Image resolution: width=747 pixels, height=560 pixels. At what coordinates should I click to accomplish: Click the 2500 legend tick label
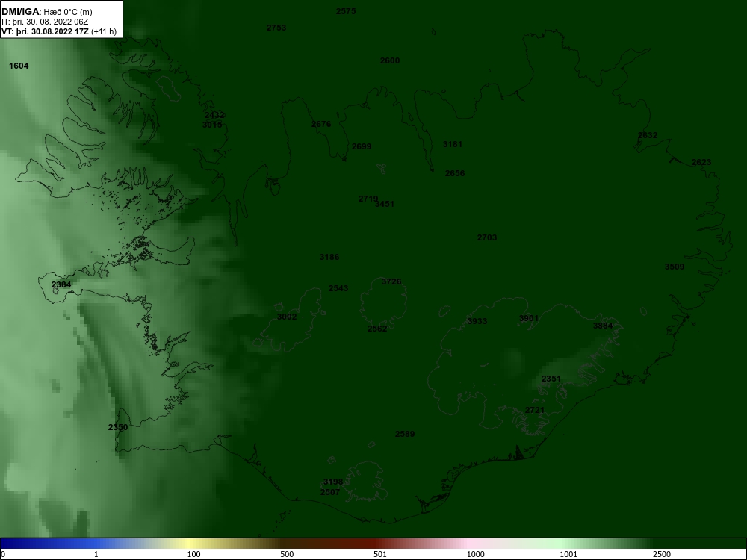662,554
